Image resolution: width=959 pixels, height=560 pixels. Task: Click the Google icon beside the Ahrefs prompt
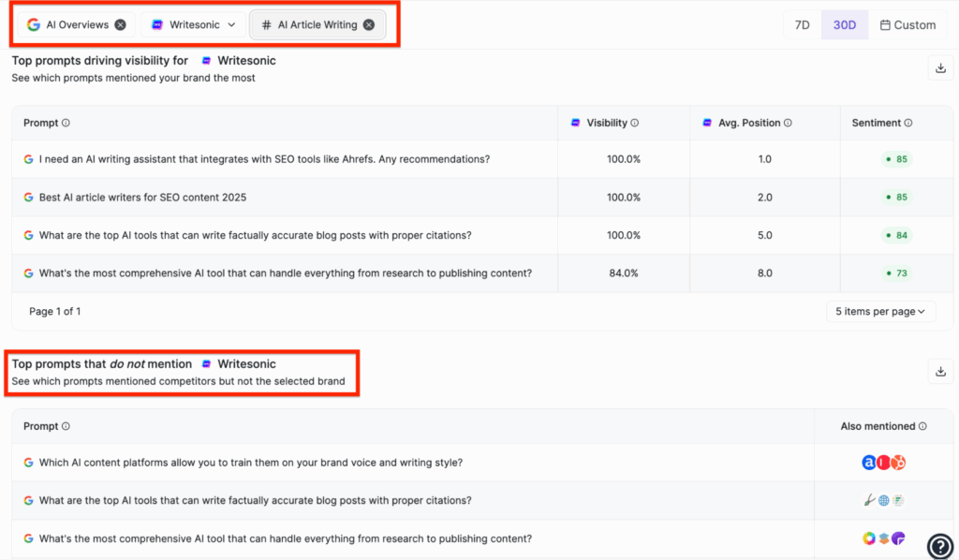[28, 159]
